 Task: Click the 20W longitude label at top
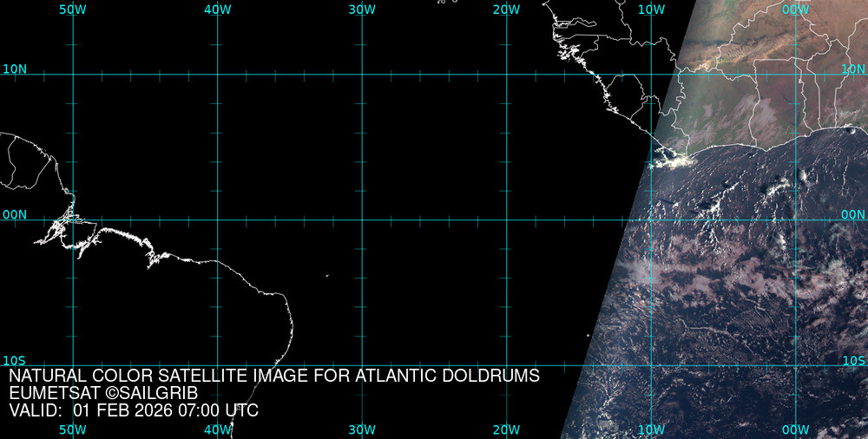click(506, 10)
